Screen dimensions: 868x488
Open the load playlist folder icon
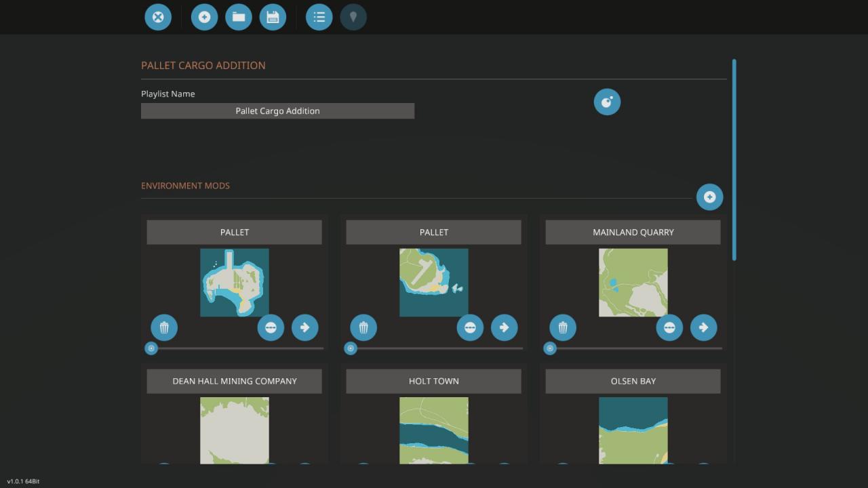(239, 17)
